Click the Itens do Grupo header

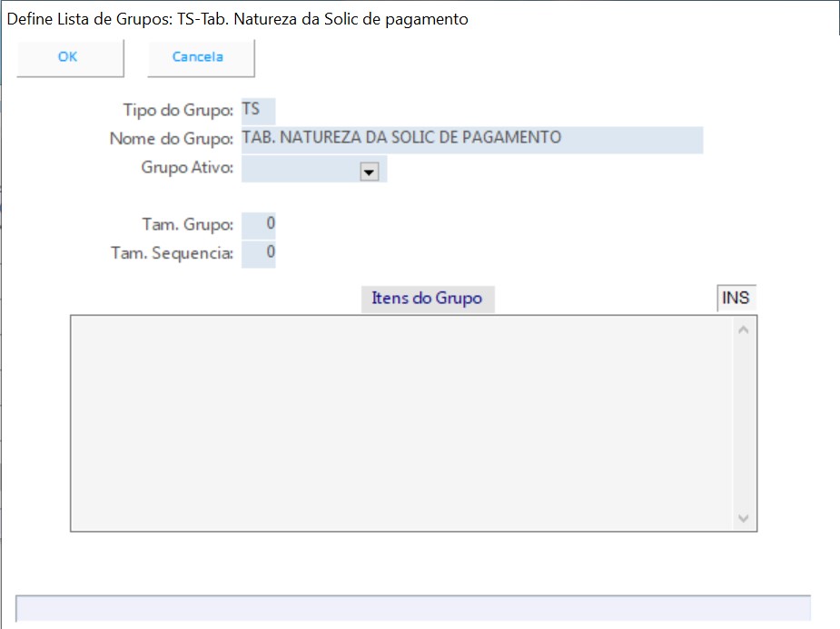427,299
